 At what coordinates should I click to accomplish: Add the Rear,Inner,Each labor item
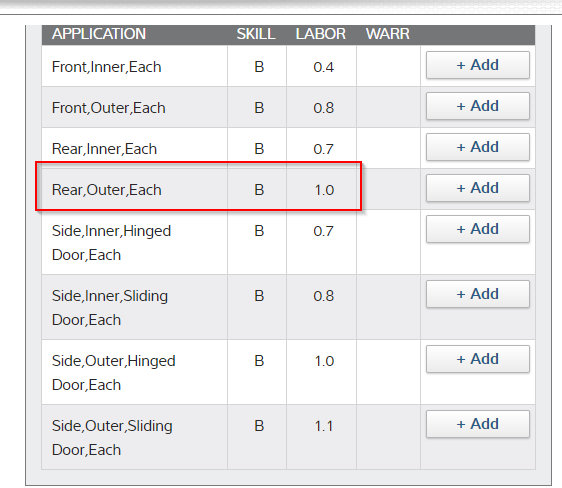point(477,147)
